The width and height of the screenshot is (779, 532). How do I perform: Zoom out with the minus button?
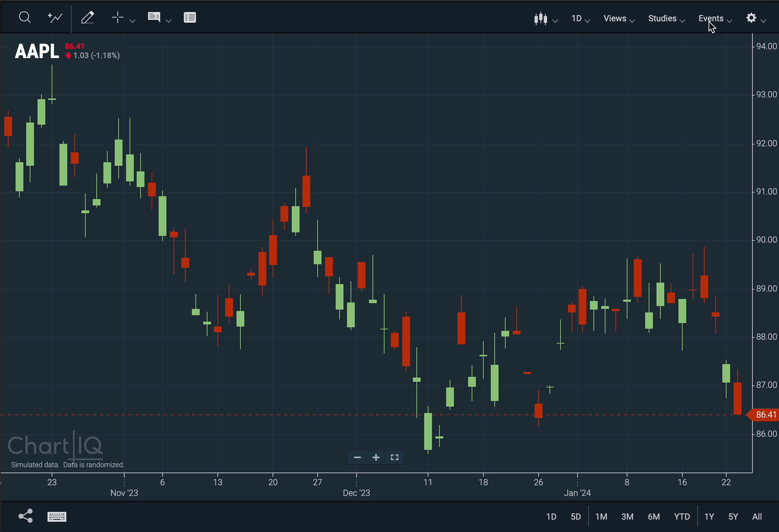(x=357, y=458)
